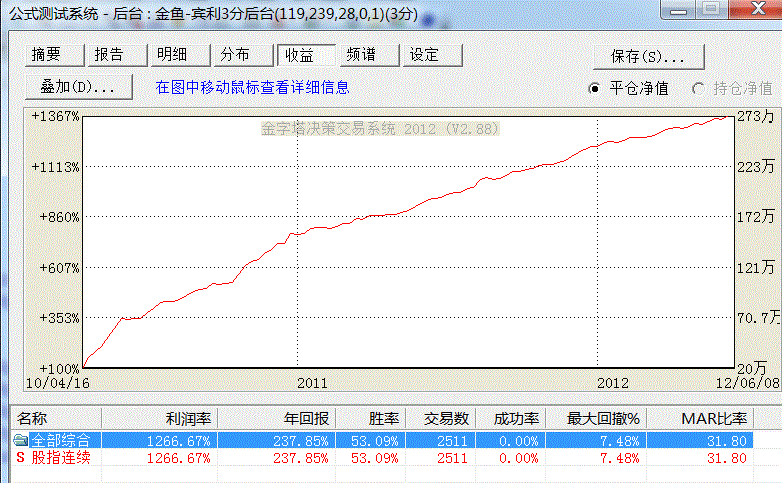The height and width of the screenshot is (483, 782).
Task: Open the 频谱 spectrum tab
Action: click(369, 55)
